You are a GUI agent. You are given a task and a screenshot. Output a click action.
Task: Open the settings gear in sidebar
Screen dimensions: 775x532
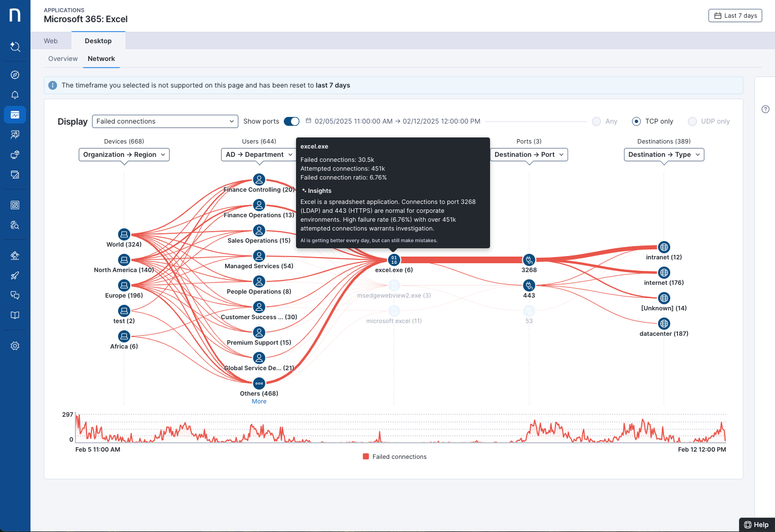click(15, 346)
